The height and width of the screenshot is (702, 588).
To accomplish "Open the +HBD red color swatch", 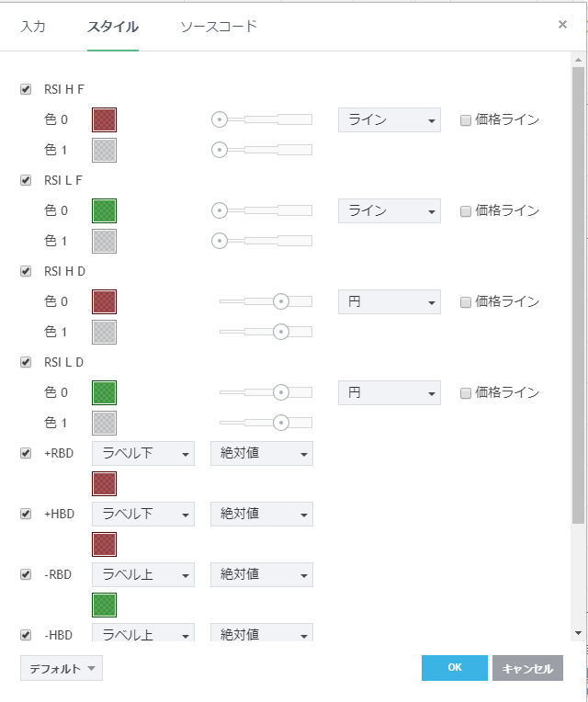I will point(105,544).
